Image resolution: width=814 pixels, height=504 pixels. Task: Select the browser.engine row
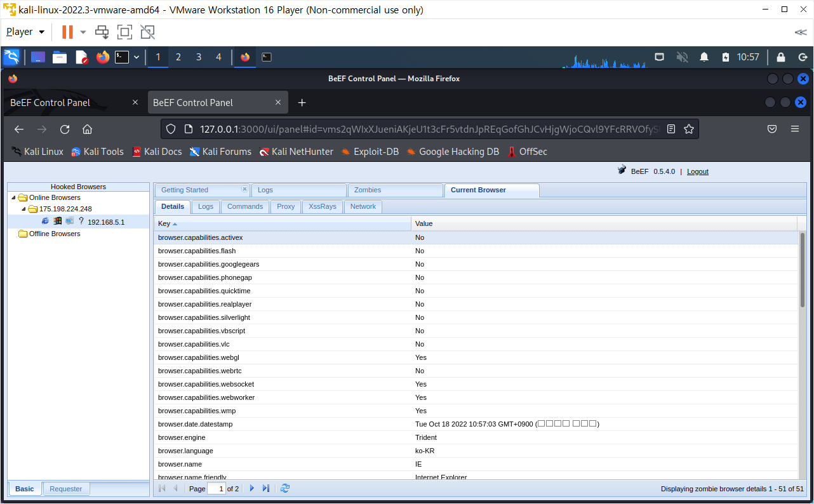476,437
